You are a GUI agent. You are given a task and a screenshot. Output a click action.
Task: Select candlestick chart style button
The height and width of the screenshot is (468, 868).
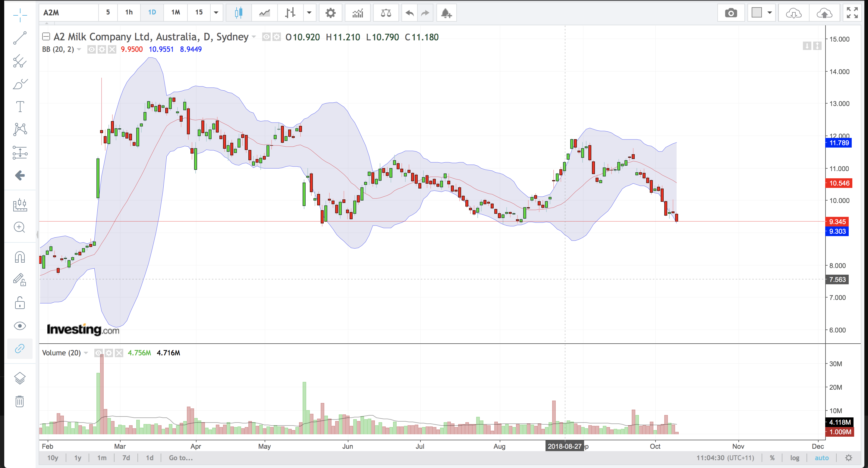pyautogui.click(x=239, y=13)
